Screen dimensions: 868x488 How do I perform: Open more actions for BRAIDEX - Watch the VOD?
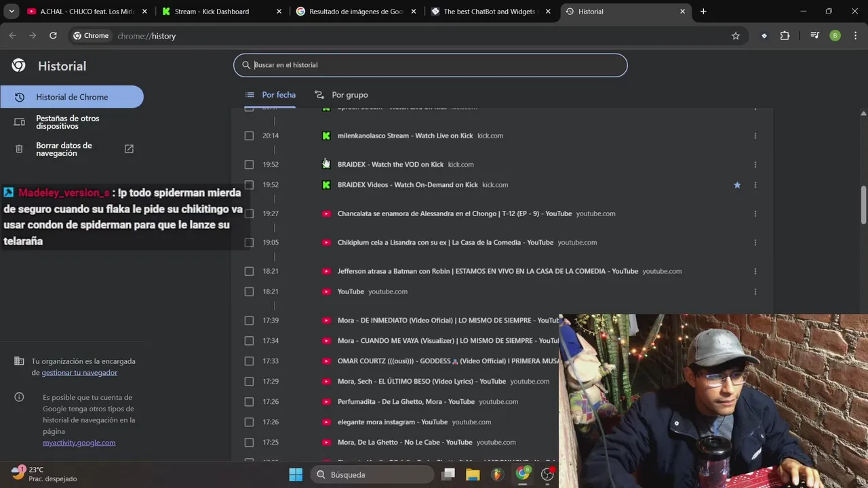pos(755,164)
